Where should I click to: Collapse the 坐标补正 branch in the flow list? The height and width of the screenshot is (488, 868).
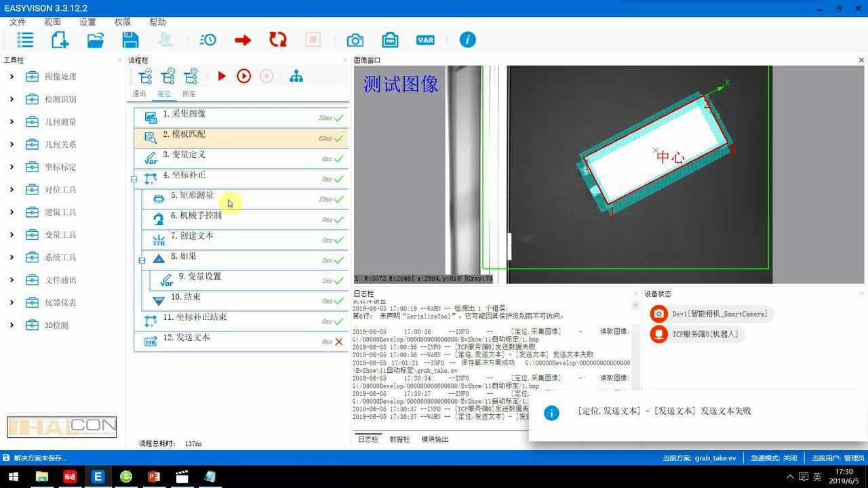[x=133, y=180]
